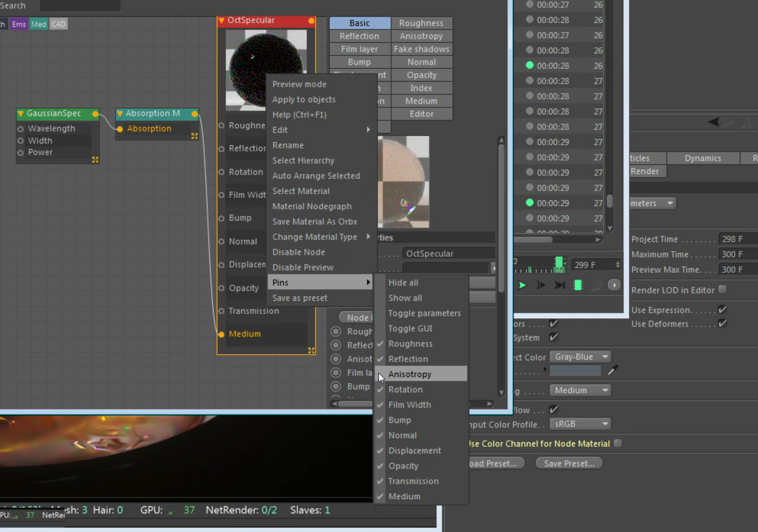The image size is (758, 532).
Task: Pick a color with the eyedropper icon
Action: click(612, 370)
